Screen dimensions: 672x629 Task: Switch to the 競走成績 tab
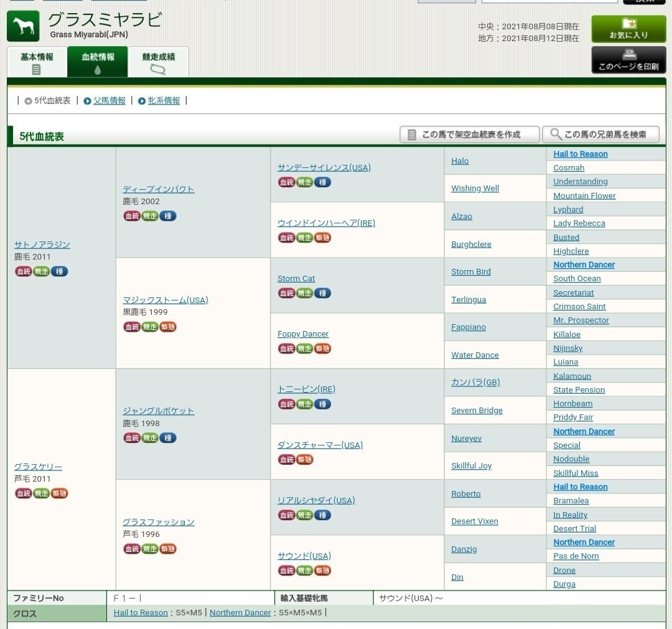point(158,62)
